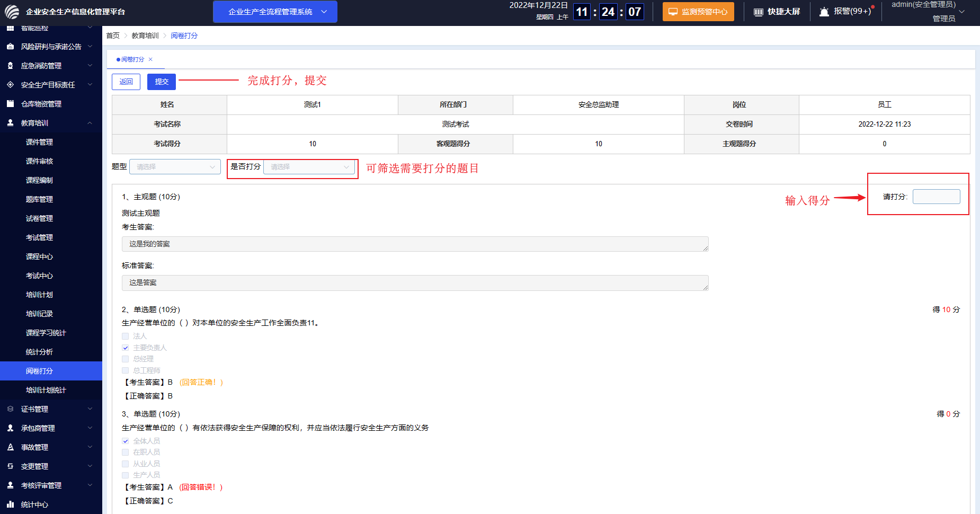The width and height of the screenshot is (980, 514).
Task: Expand the admin user menu arrow
Action: (962, 12)
